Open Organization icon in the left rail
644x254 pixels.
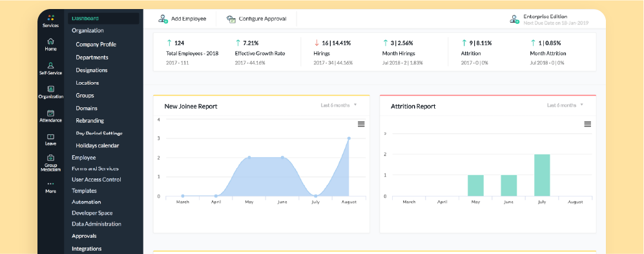point(50,89)
